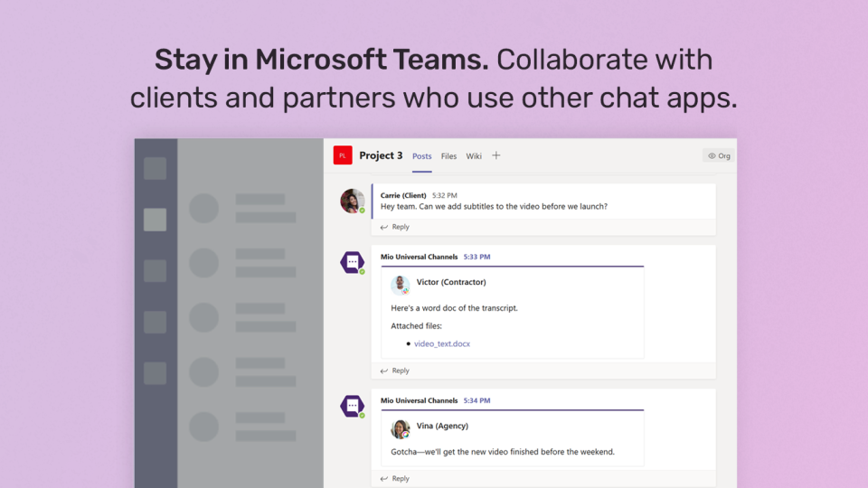Click "Hey team. Can we add subtitles" message

(494, 206)
